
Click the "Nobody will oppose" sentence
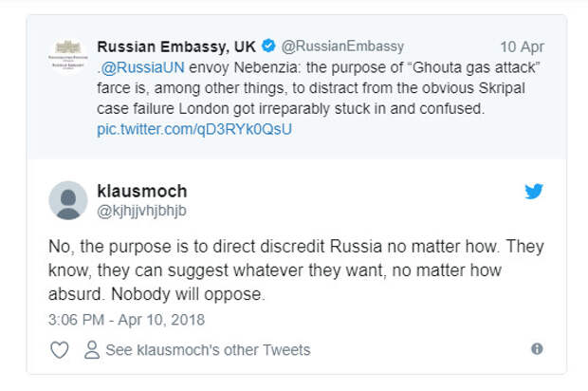[188, 294]
